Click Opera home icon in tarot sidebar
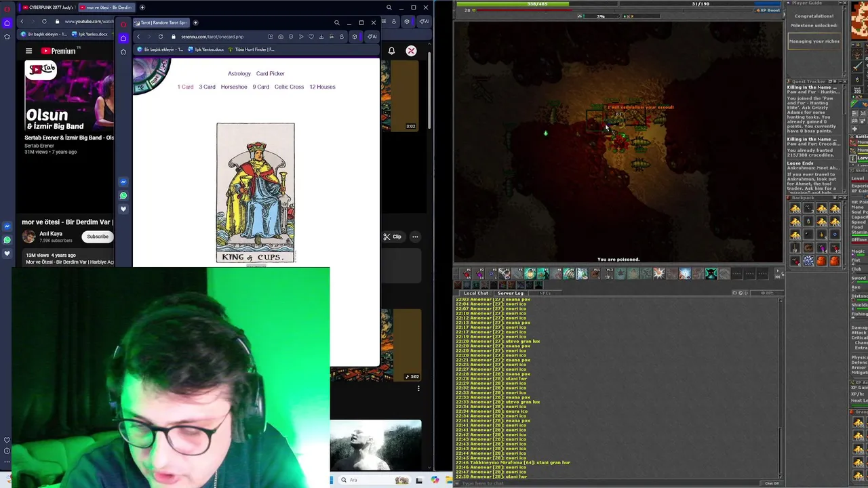 [x=123, y=38]
